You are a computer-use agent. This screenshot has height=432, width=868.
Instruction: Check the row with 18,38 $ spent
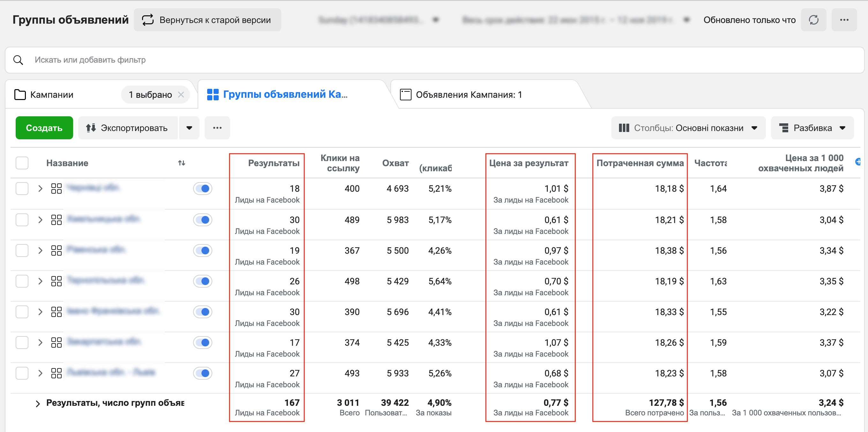point(22,251)
